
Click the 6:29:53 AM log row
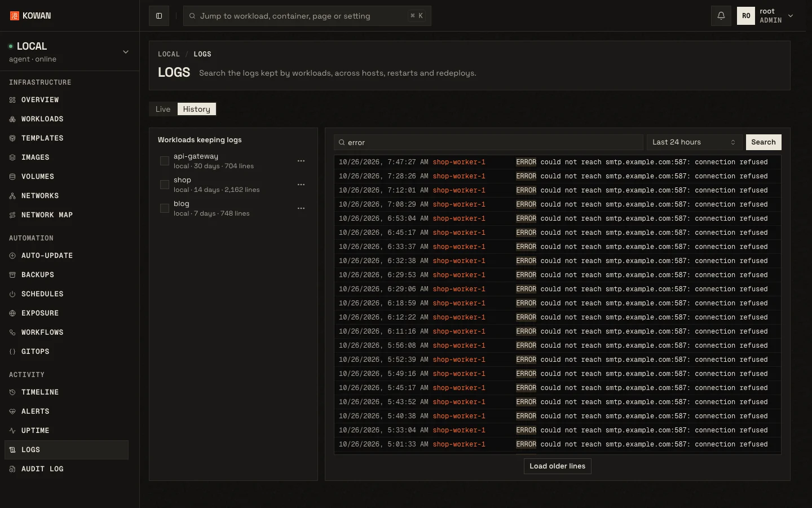pos(557,275)
